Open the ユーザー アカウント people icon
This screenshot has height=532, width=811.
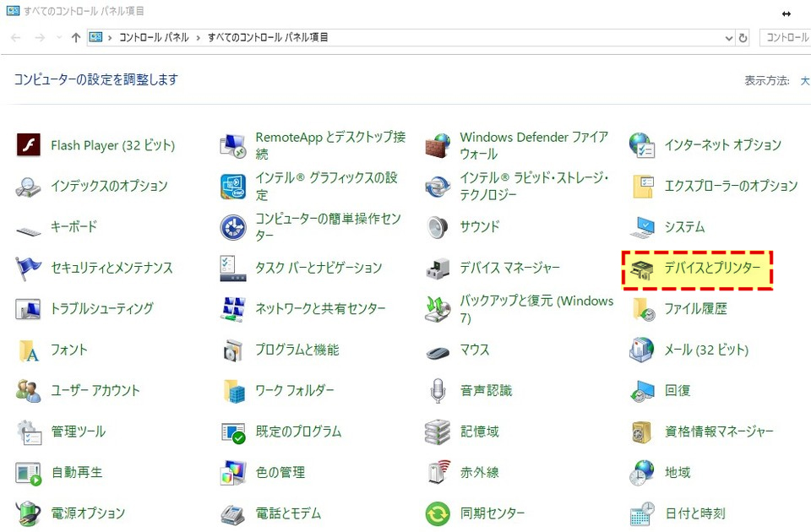(x=28, y=391)
